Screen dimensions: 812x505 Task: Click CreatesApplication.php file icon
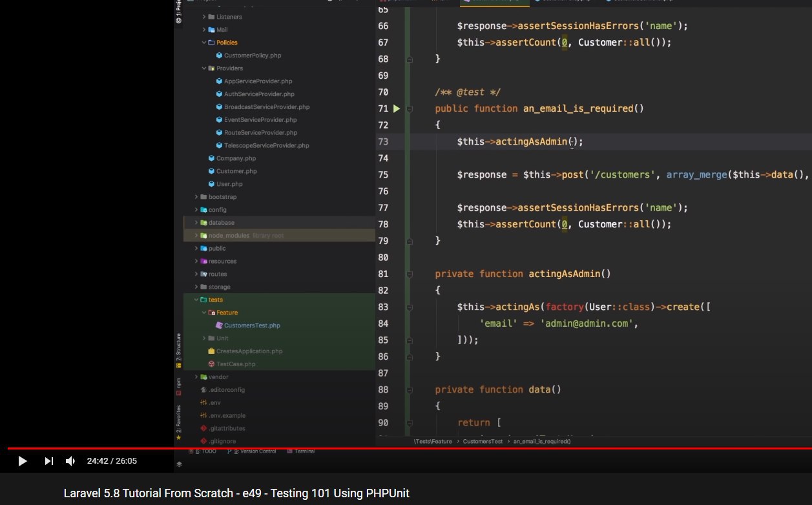tap(211, 351)
